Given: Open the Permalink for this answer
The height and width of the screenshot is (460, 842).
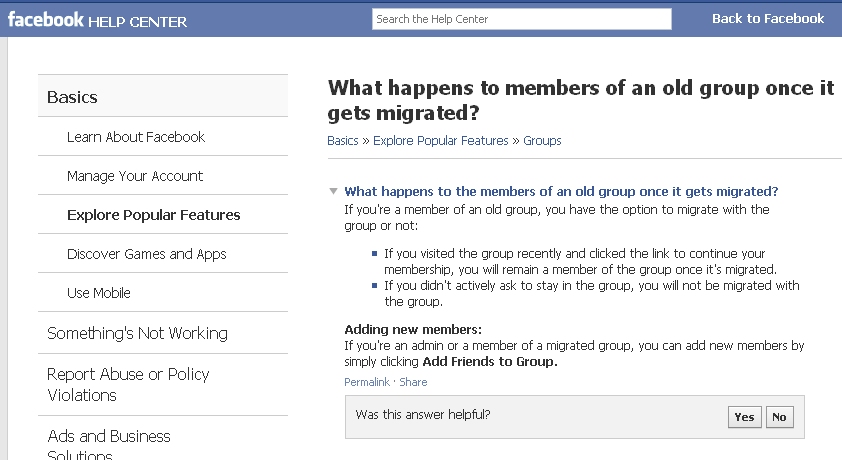Looking at the screenshot, I should 367,382.
